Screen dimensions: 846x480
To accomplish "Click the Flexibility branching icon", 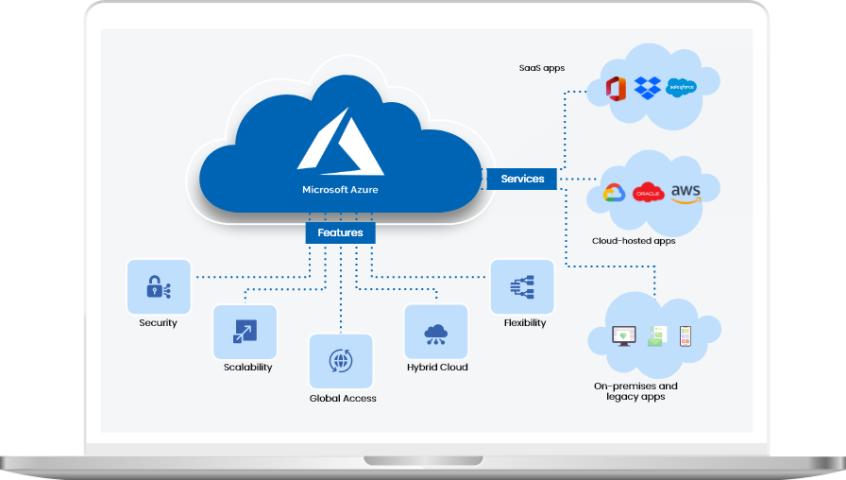I will tap(522, 288).
